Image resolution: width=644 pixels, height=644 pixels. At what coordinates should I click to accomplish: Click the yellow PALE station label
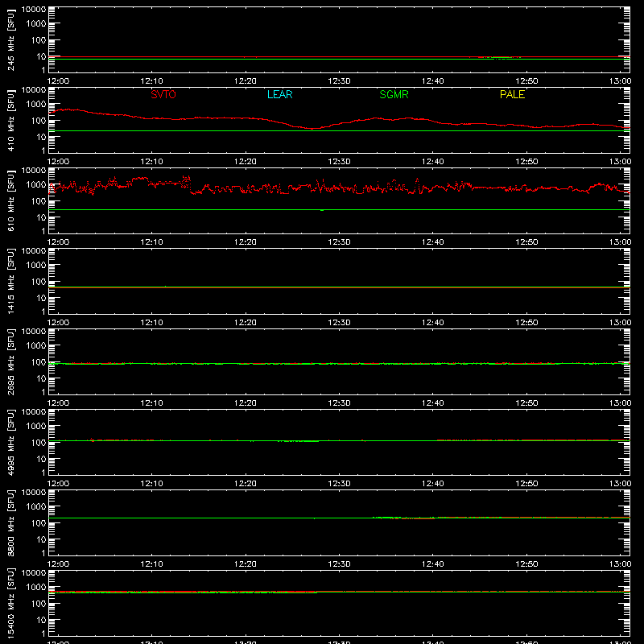pos(512,94)
